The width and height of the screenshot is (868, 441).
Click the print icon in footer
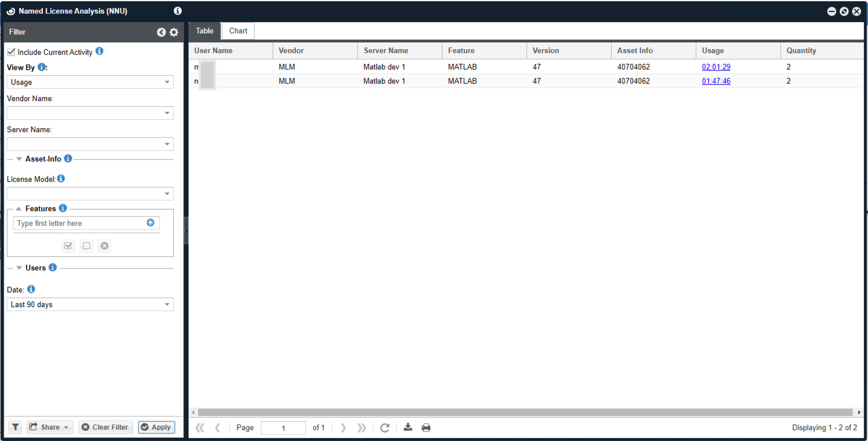click(x=426, y=427)
